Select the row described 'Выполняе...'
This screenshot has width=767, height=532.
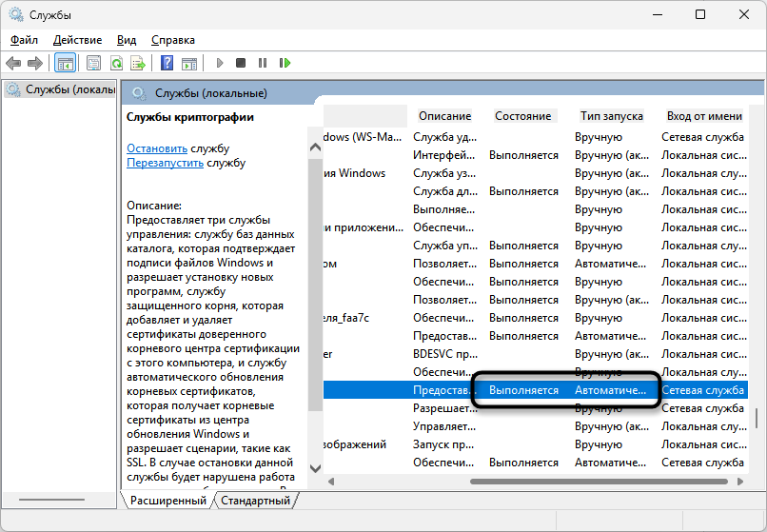click(536, 209)
